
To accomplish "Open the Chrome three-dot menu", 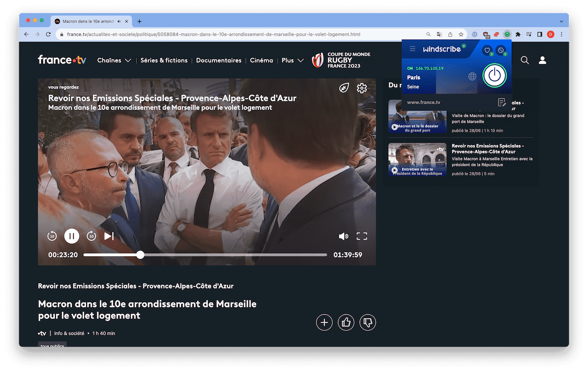I will pos(561,34).
